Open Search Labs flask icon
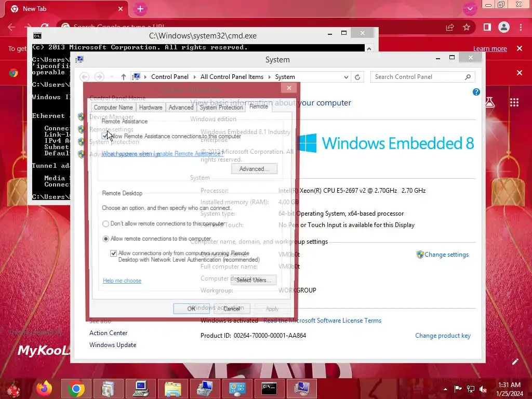532x399 pixels. 489,102
